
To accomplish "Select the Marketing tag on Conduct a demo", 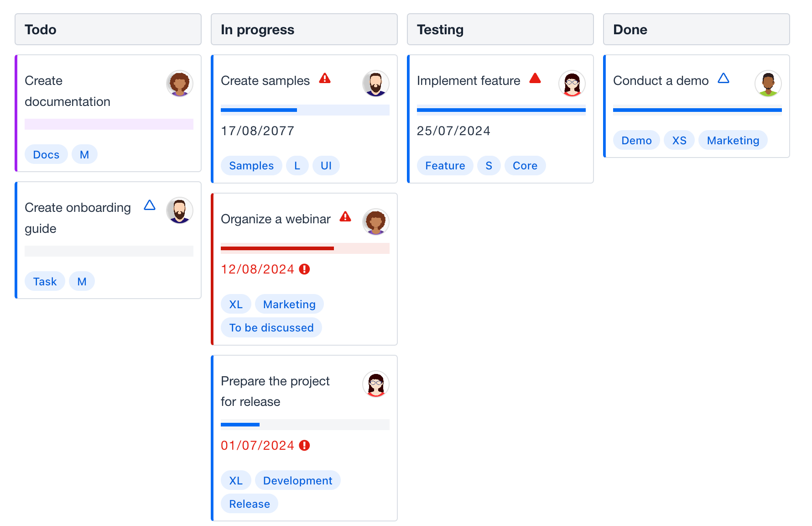I will [x=733, y=140].
